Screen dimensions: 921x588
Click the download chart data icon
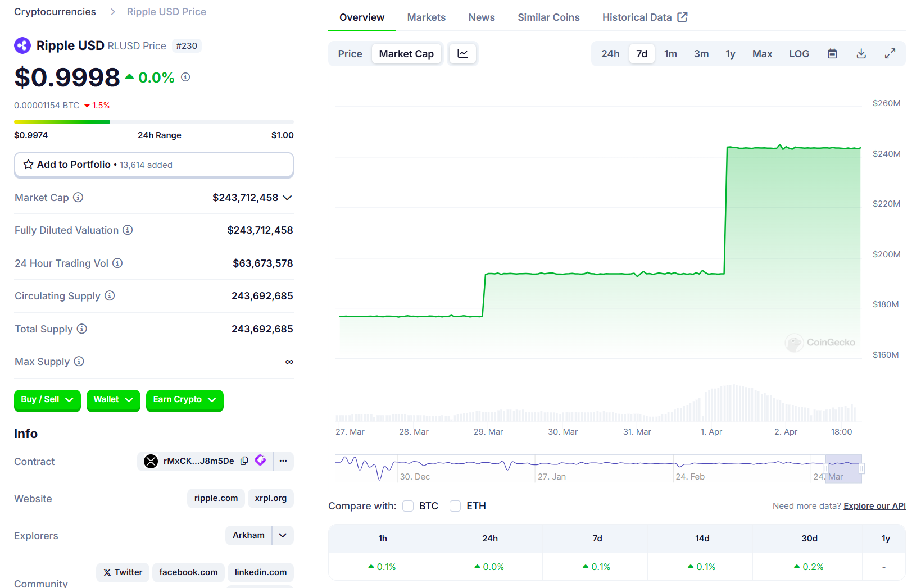[861, 54]
